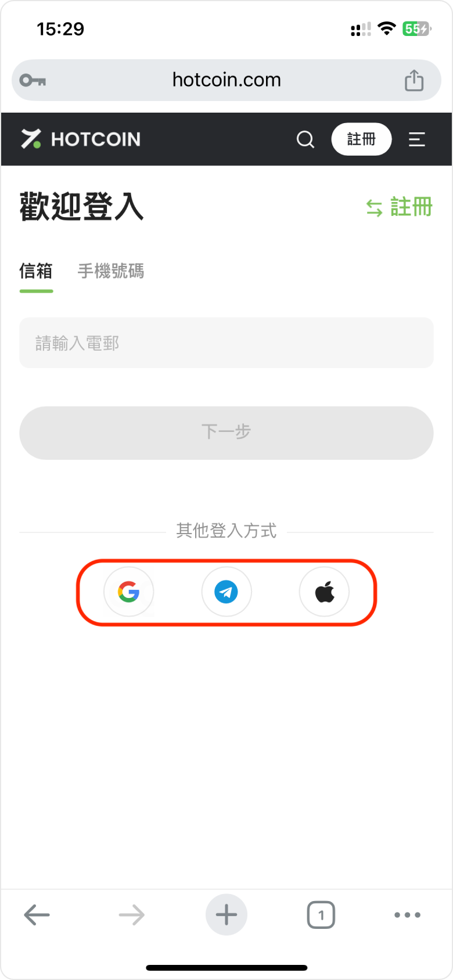Open a new tab with the plus button
Image resolution: width=453 pixels, height=980 pixels.
(x=227, y=915)
